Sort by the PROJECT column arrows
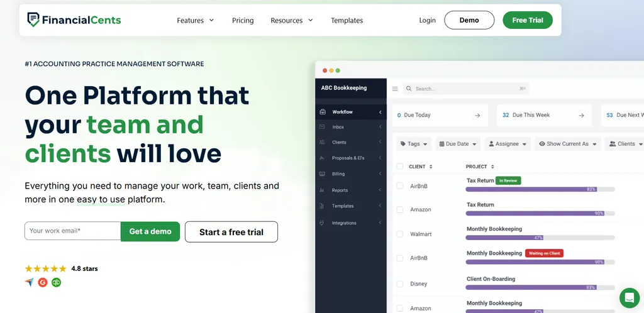 [x=492, y=167]
